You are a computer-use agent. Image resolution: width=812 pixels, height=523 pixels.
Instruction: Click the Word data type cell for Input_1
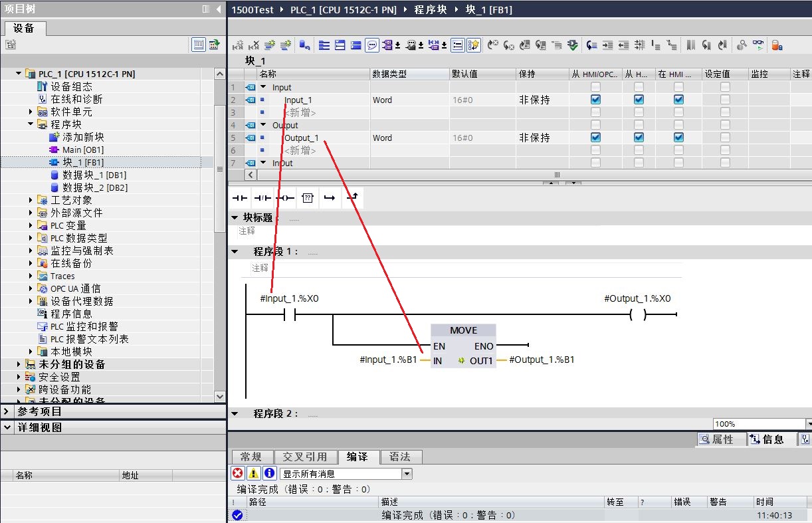point(409,100)
